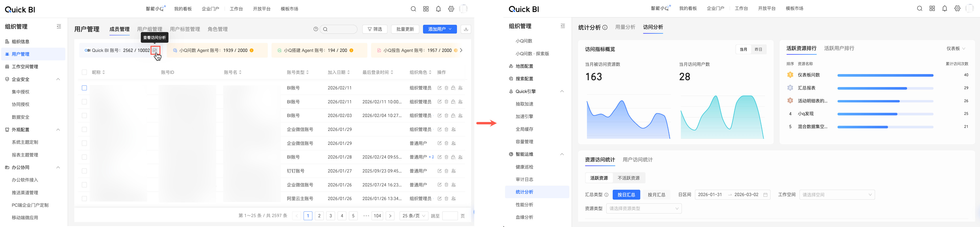
Task: Click search icon in user management header
Action: [x=413, y=9]
